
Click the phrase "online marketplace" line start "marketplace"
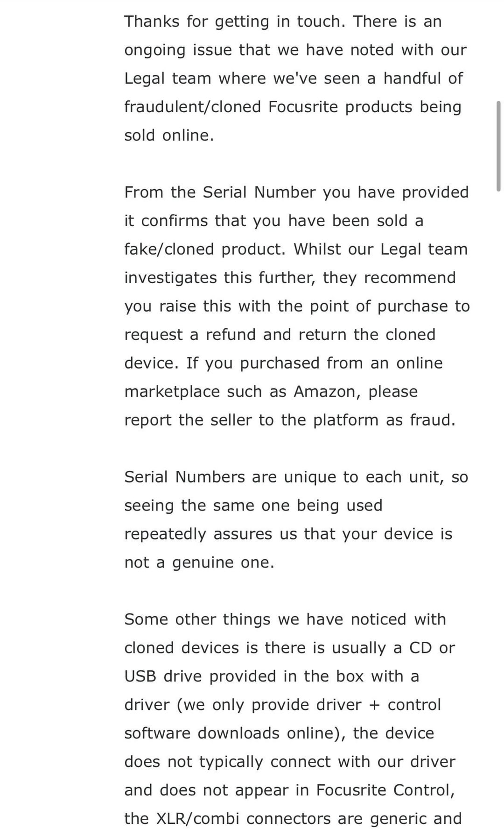pyautogui.click(x=172, y=391)
